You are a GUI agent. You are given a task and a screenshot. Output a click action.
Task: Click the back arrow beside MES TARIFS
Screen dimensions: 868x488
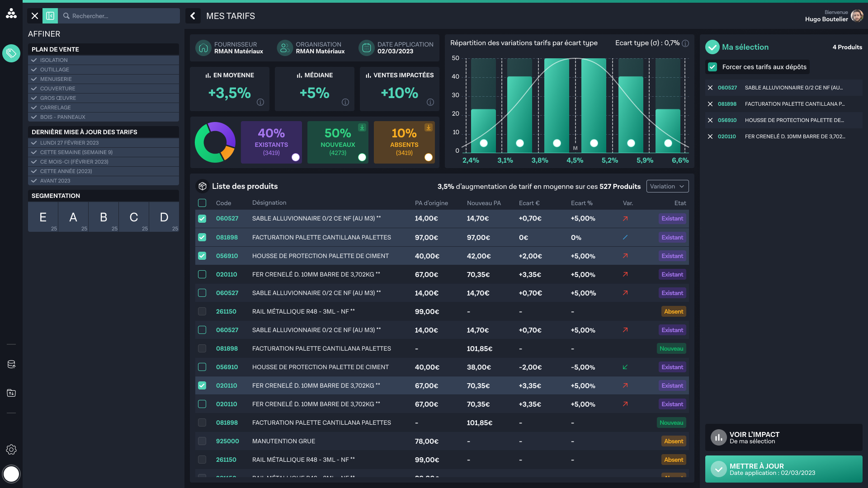[193, 16]
